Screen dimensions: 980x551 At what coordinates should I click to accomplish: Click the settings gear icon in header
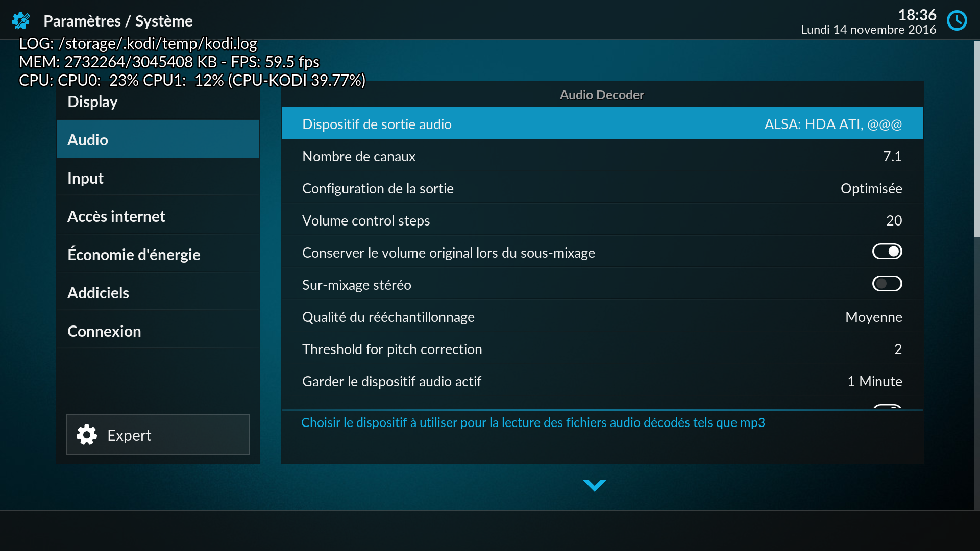21,21
